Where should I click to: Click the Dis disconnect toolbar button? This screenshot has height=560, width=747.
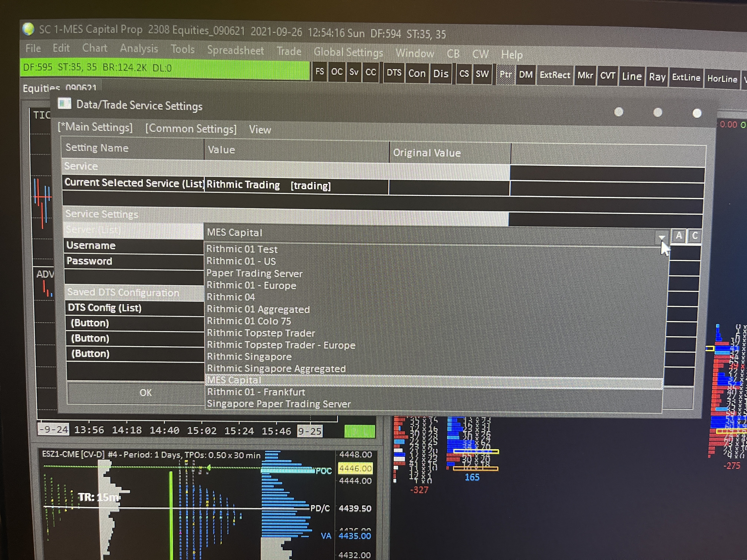point(441,74)
